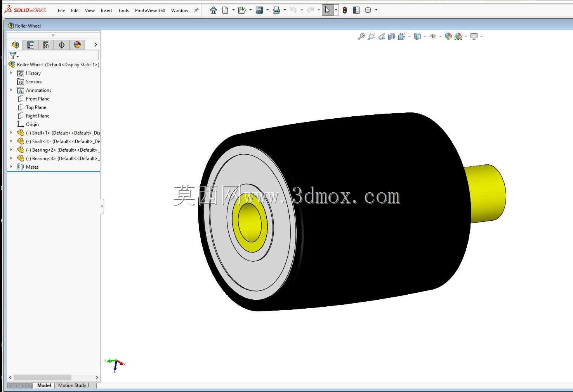Switch to DimXpertManager crosshair tab
The width and height of the screenshot is (573, 392).
click(x=62, y=45)
